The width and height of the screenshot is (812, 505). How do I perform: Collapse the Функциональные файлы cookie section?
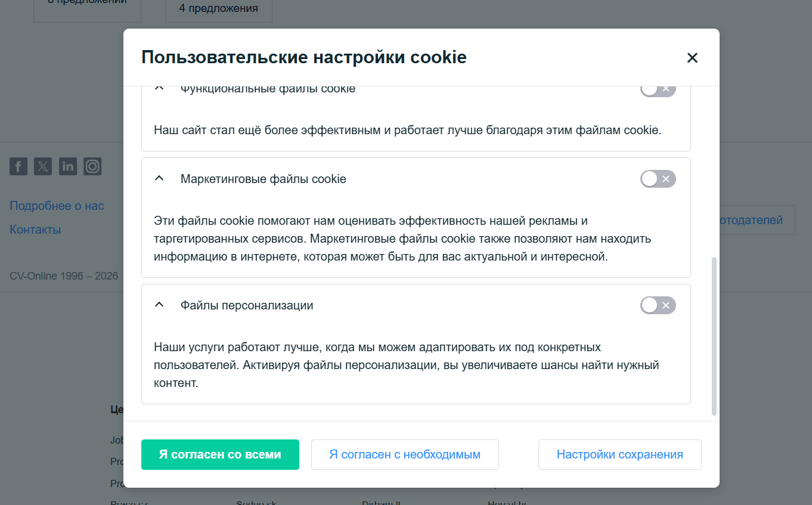click(x=159, y=89)
